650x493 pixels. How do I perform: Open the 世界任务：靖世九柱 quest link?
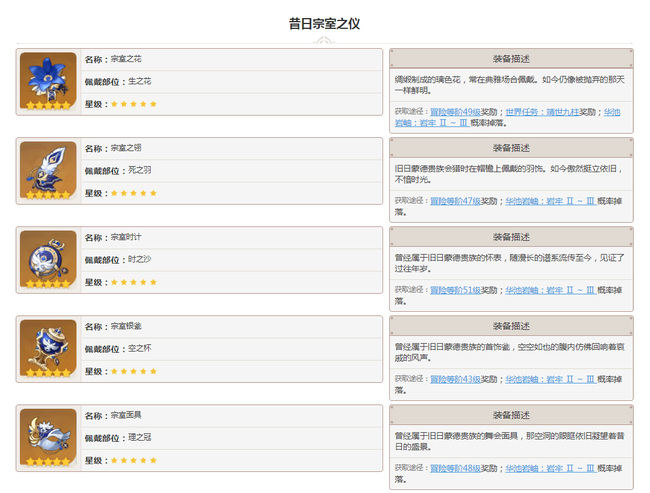pyautogui.click(x=542, y=112)
